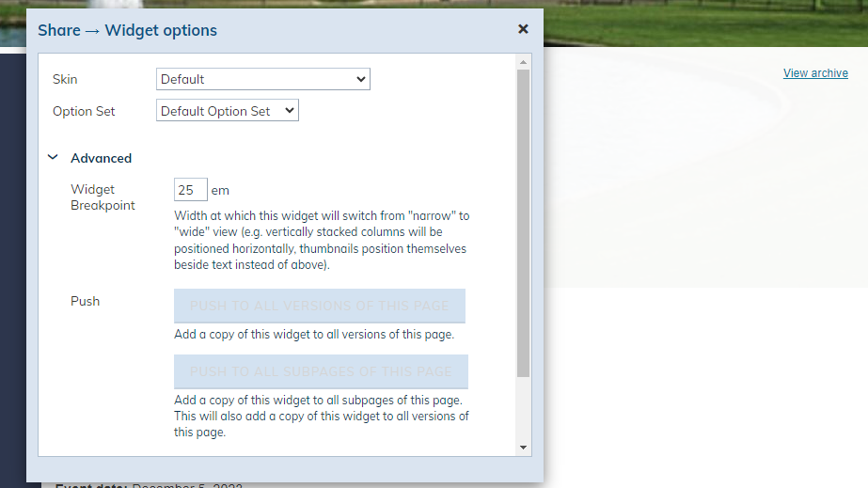
Task: Click the dialog scrollbar down arrow
Action: [523, 447]
